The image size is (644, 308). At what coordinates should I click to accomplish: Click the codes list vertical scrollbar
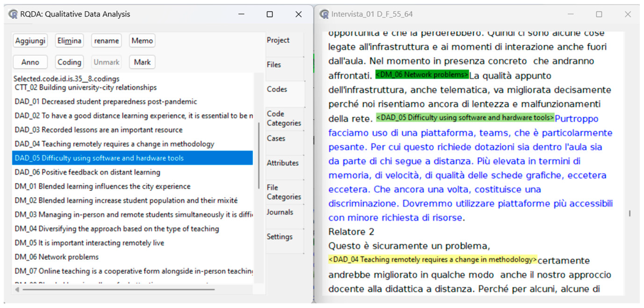pos(259,155)
